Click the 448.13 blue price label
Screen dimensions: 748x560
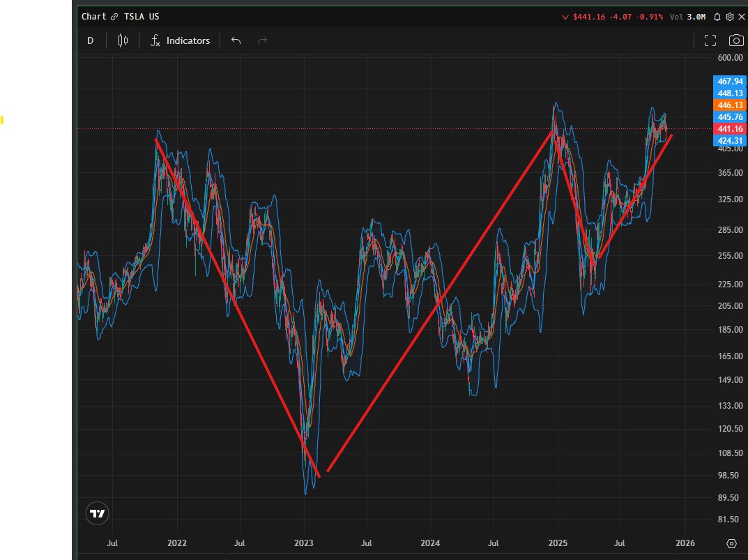tap(730, 93)
